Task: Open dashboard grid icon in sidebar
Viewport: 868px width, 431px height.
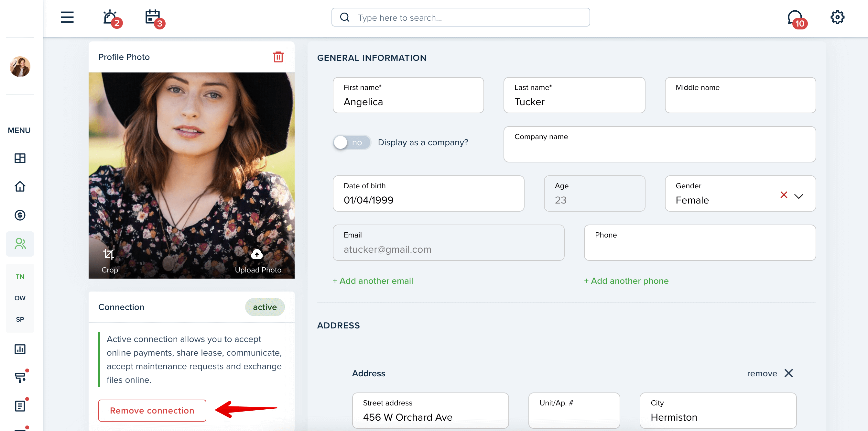Action: tap(20, 158)
